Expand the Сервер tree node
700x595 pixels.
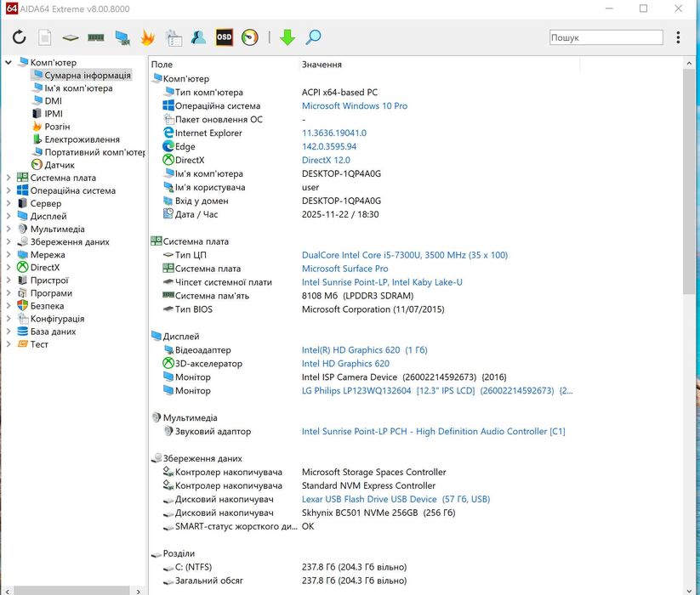click(x=9, y=203)
